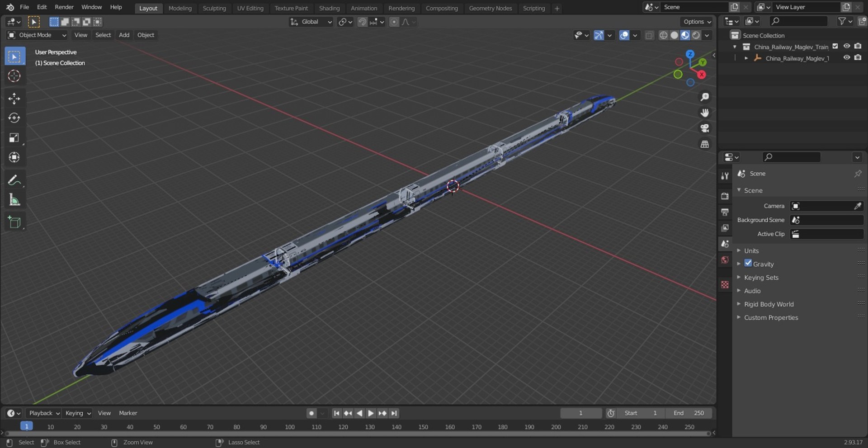Viewport: 868px width, 448px height.
Task: Switch to wireframe viewport shading
Action: [663, 35]
